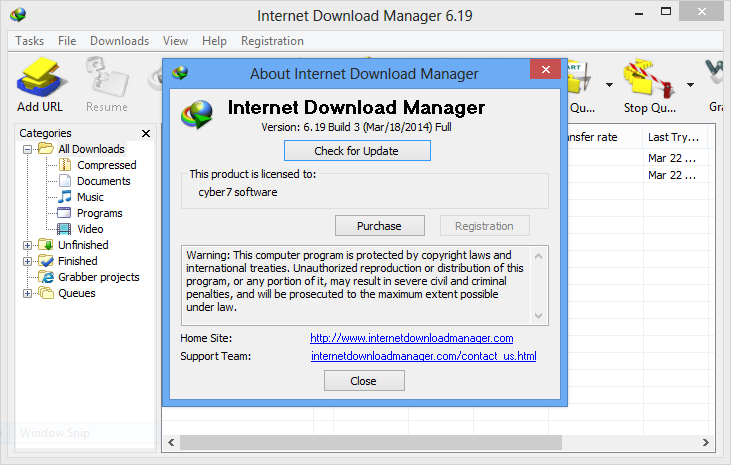The width and height of the screenshot is (731, 465).
Task: Click the IDM logo in About dialog
Action: point(197,114)
